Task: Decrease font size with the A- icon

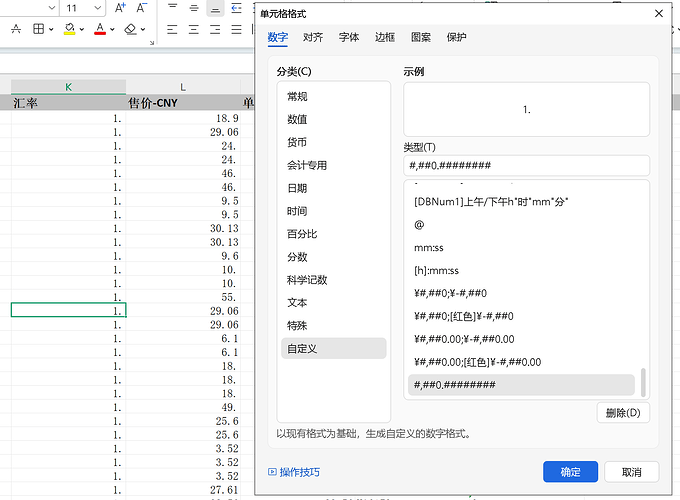Action: pos(141,8)
